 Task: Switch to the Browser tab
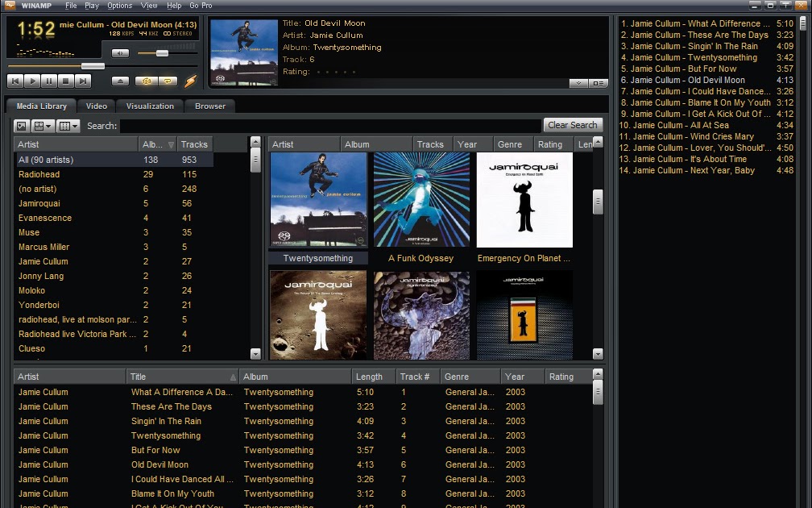[209, 106]
